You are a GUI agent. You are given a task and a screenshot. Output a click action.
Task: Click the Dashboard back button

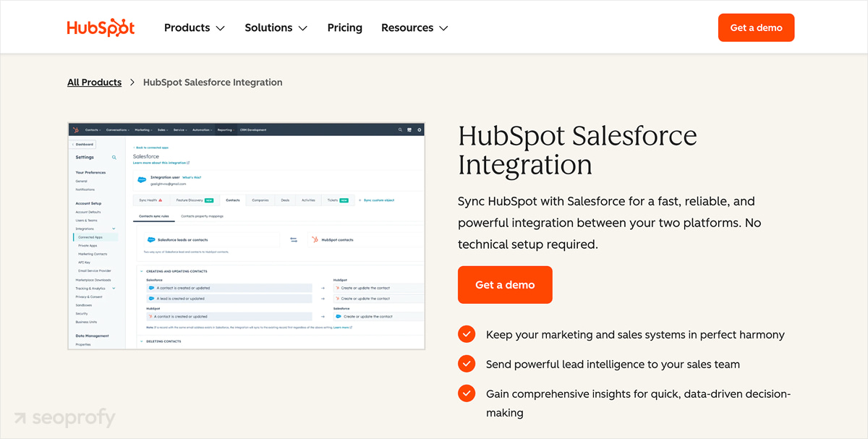tap(82, 144)
